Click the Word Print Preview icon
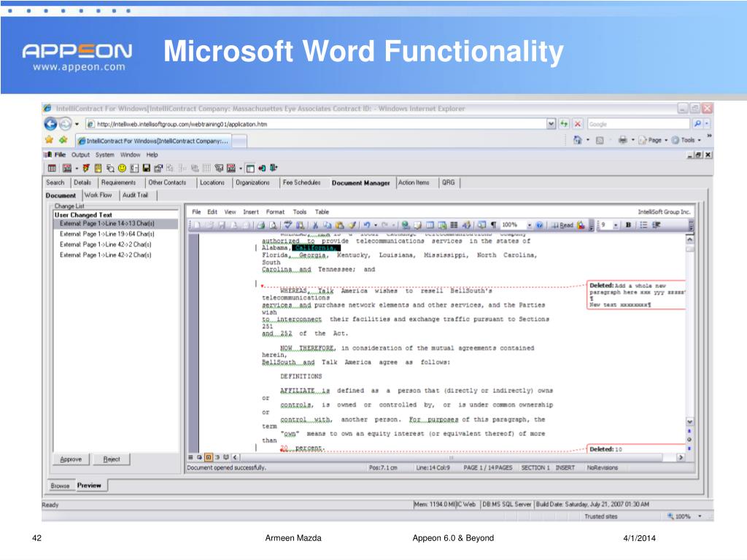Image resolution: width=747 pixels, height=560 pixels. [x=273, y=225]
